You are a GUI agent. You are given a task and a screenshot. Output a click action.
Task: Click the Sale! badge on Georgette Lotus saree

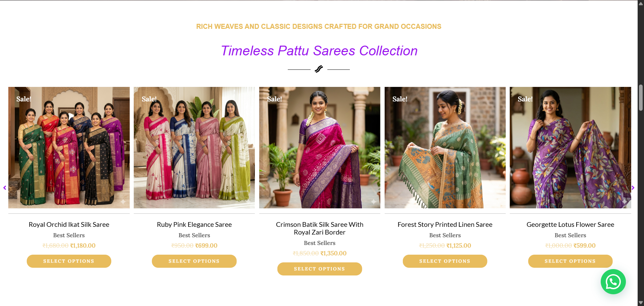525,99
